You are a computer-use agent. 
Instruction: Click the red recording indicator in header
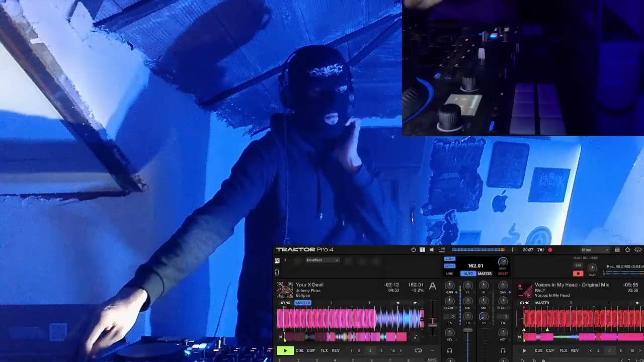point(550,250)
